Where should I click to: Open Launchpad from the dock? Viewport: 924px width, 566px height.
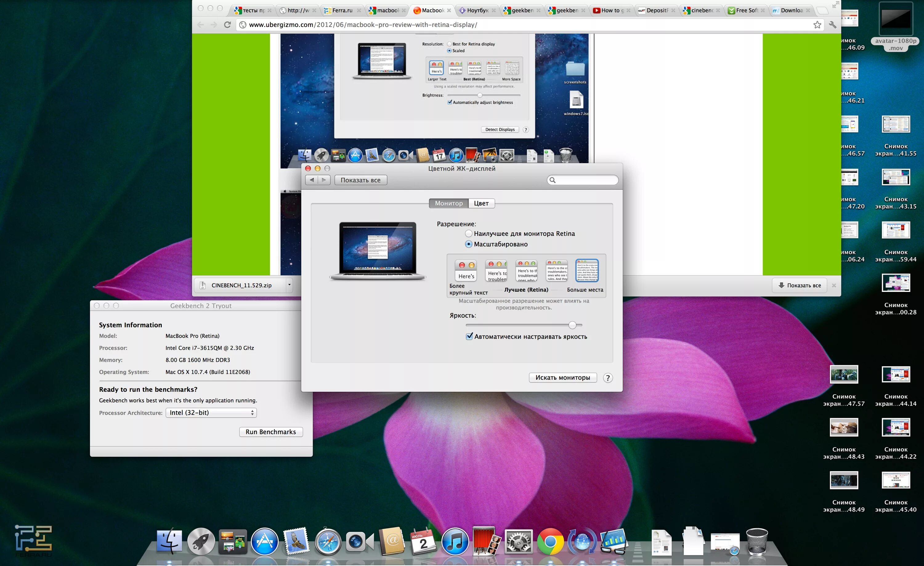pos(201,541)
